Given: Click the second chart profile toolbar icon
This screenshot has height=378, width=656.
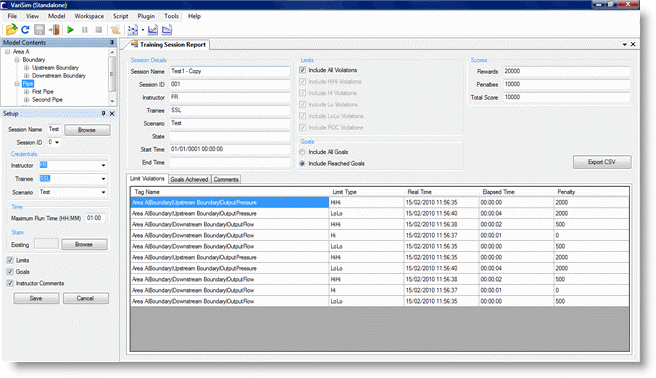Looking at the screenshot, I should (167, 30).
